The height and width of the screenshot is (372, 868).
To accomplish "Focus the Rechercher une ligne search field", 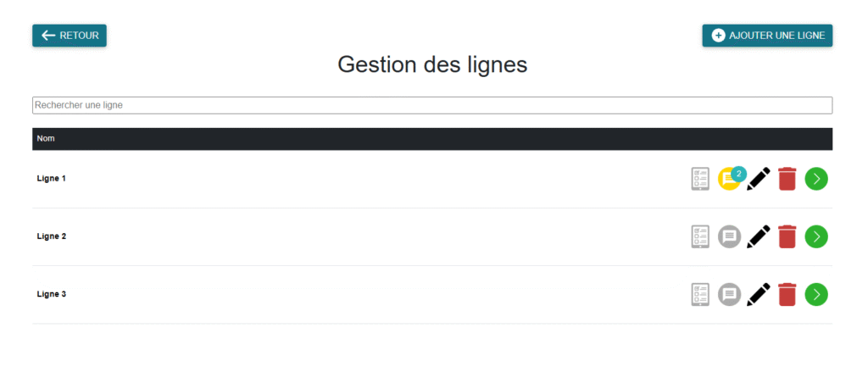I will click(432, 105).
